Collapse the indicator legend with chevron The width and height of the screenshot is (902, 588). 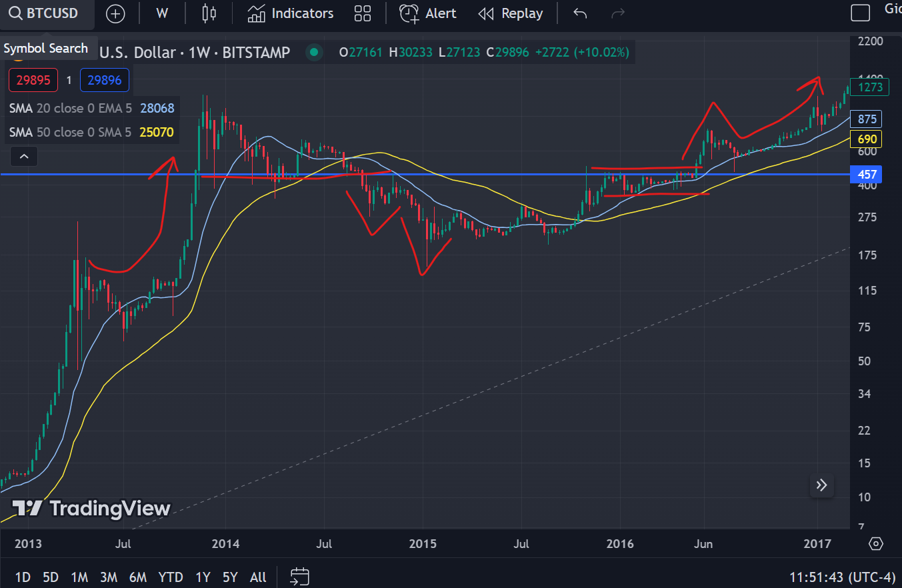point(23,157)
